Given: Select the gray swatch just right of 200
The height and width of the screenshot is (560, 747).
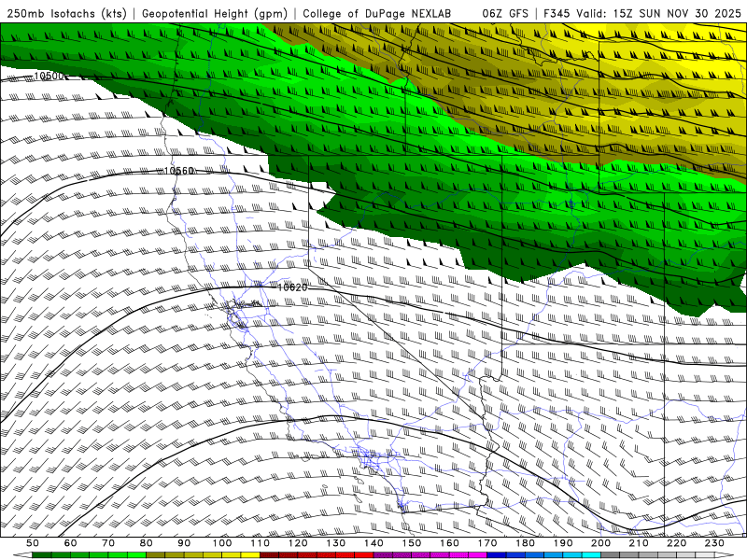Looking at the screenshot, I should pyautogui.click(x=611, y=555).
